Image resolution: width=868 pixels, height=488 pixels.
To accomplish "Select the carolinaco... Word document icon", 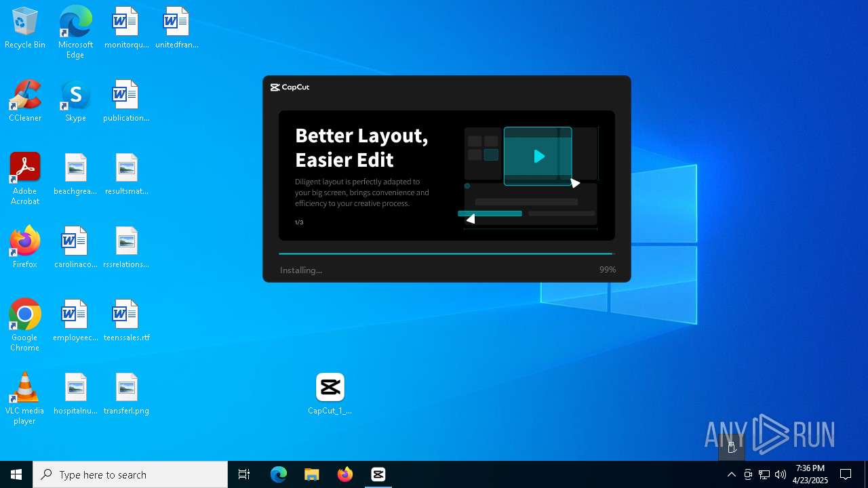I will pyautogui.click(x=75, y=248).
